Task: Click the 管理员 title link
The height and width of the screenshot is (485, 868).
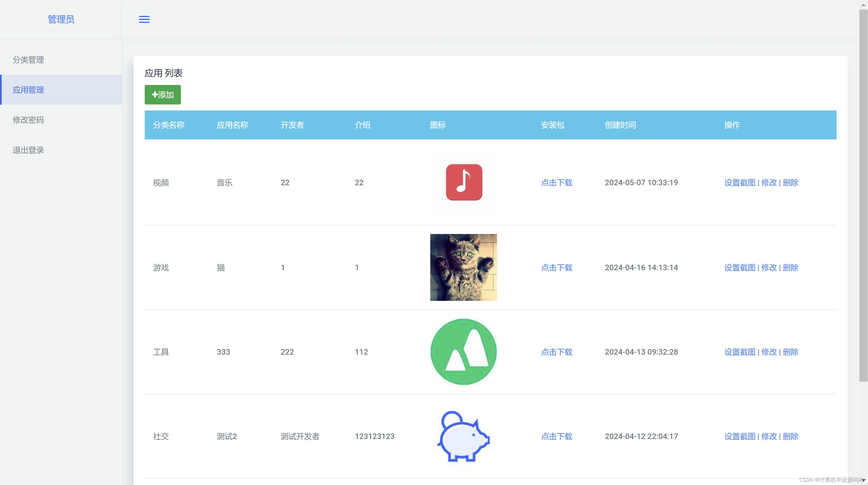Action: pyautogui.click(x=61, y=19)
